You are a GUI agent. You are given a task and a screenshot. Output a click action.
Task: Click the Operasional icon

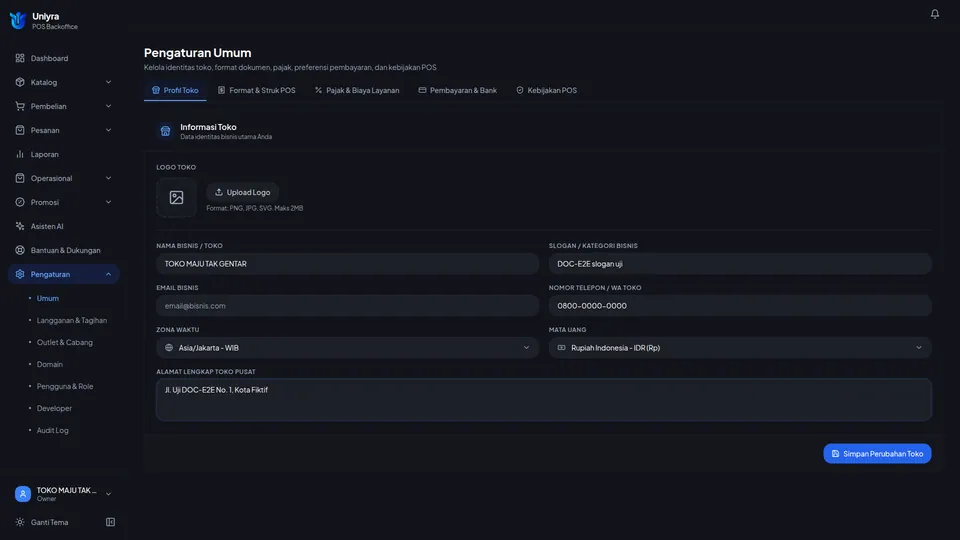(20, 178)
